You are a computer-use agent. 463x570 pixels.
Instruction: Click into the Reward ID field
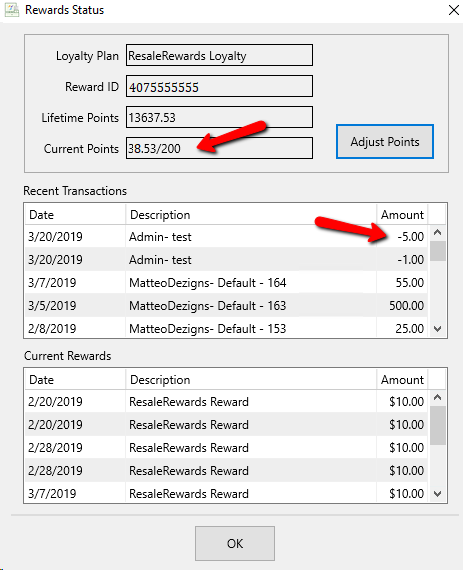tap(219, 86)
